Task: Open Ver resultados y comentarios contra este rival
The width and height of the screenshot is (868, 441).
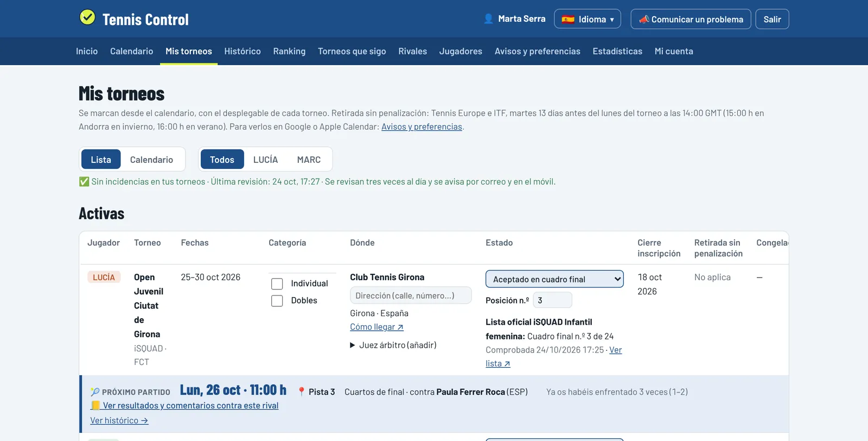Action: [184, 406]
